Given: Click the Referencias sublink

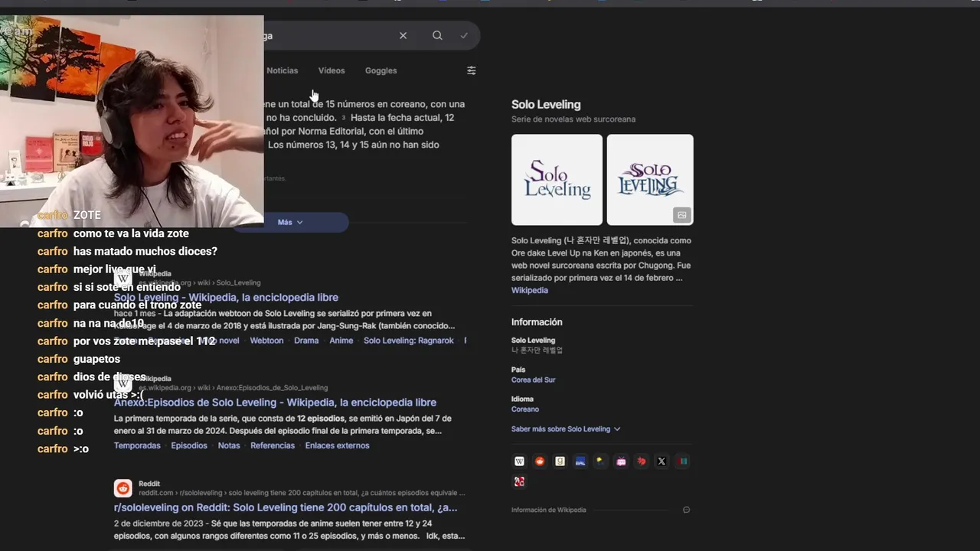Looking at the screenshot, I should 273,445.
